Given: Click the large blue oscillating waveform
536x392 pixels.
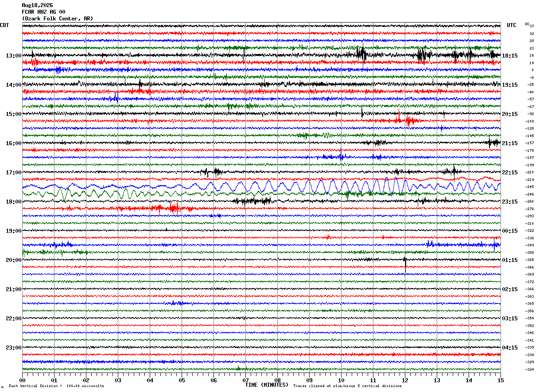Looking at the screenshot, I should point(261,186).
